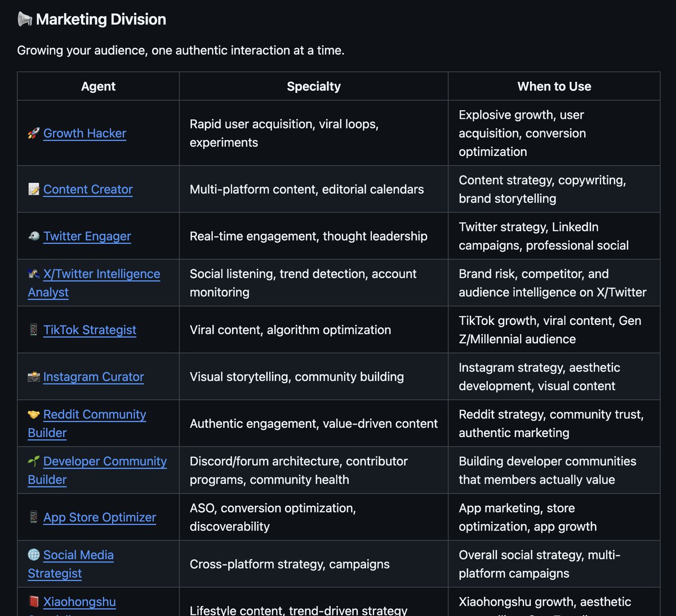
Task: Click the Specialty column header
Action: [x=314, y=86]
